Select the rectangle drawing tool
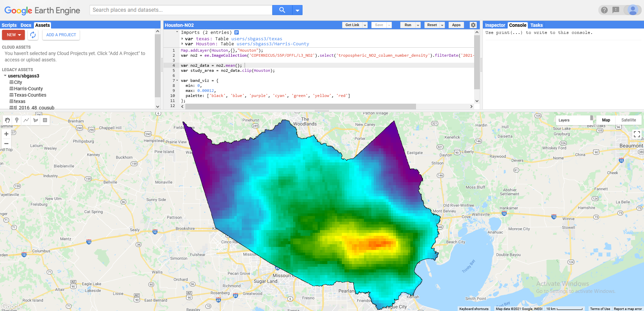This screenshot has width=644, height=311. tap(45, 120)
